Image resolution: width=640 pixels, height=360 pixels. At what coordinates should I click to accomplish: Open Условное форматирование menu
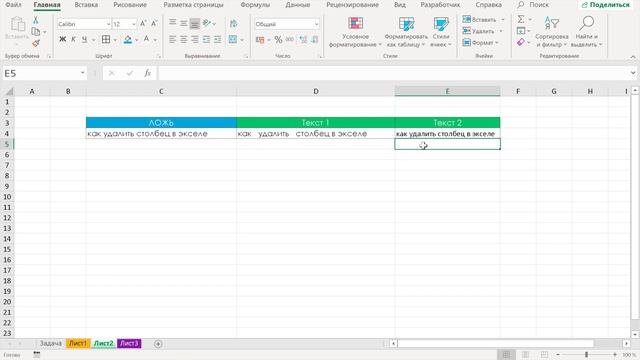355,32
